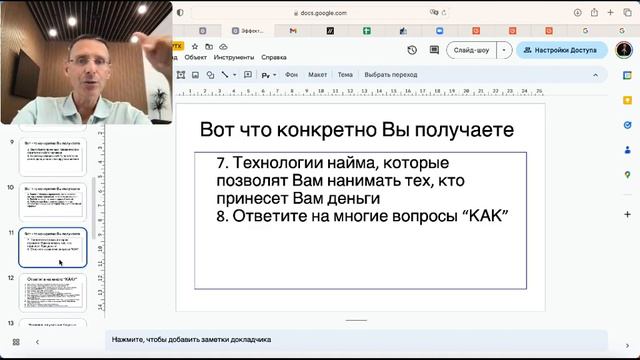640x360 pixels.
Task: Open the Slideshow options dropdown arrow
Action: click(x=504, y=50)
